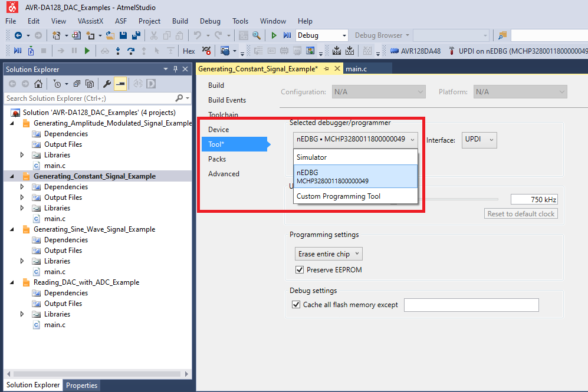Open the selected debugger/programmer dropdown

click(x=356, y=140)
